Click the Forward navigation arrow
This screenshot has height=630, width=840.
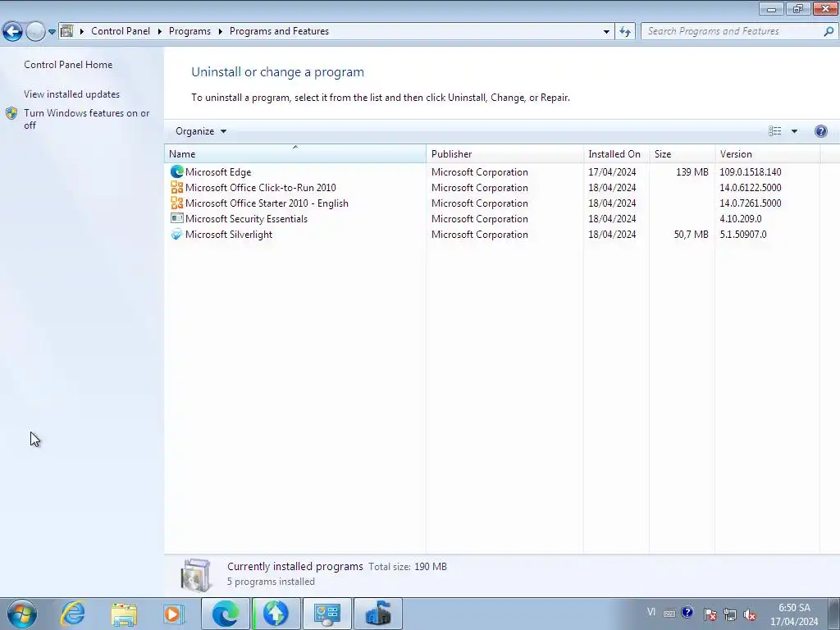(x=35, y=32)
